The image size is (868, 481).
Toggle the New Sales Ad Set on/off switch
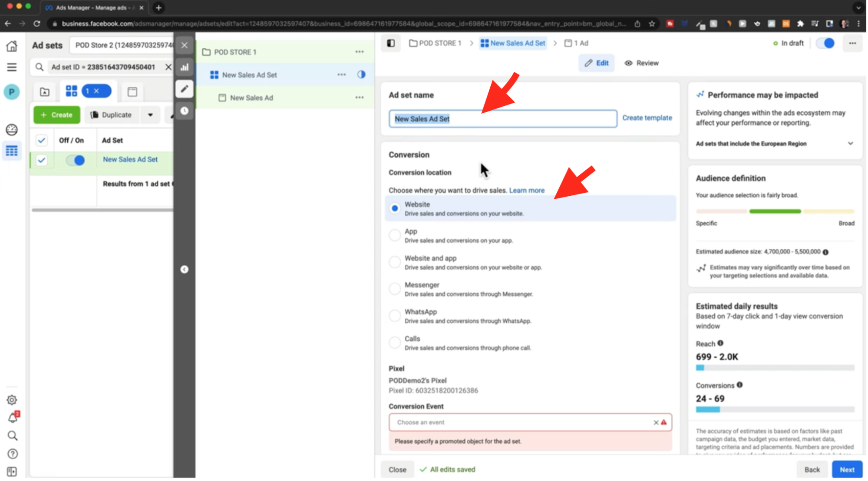(x=76, y=160)
